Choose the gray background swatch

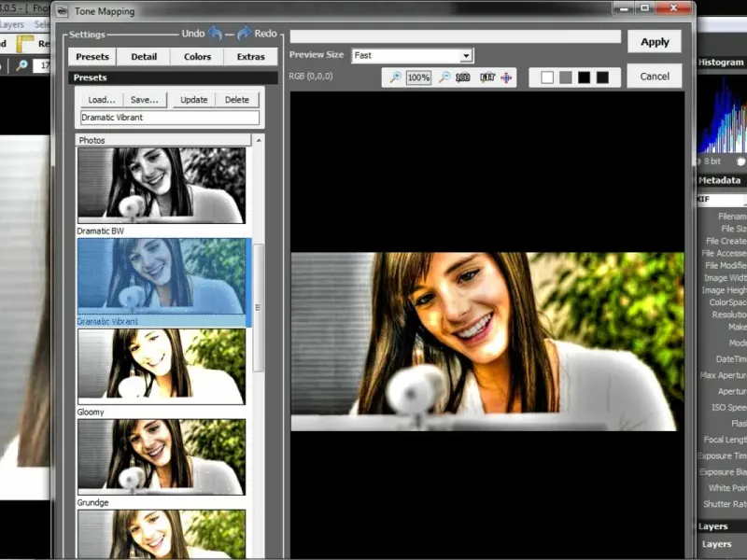(x=565, y=77)
